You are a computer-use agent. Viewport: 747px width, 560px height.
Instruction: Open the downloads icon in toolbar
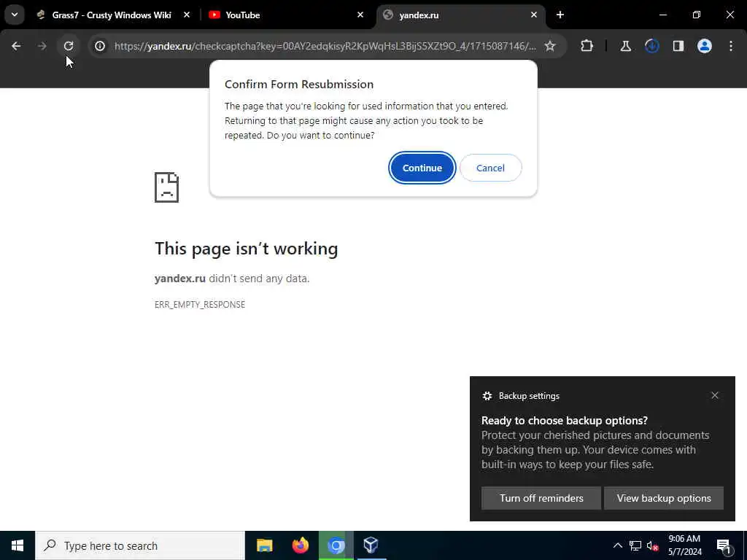click(651, 46)
